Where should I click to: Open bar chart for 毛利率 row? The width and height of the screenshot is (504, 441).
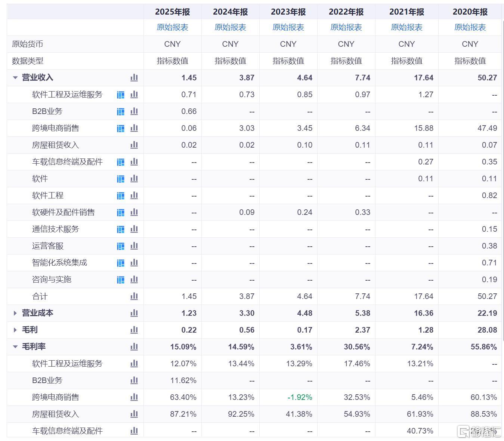(134, 347)
